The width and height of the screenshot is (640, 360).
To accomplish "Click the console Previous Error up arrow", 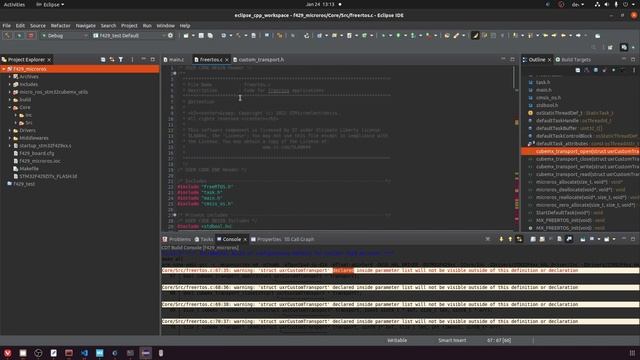I will point(510,239).
